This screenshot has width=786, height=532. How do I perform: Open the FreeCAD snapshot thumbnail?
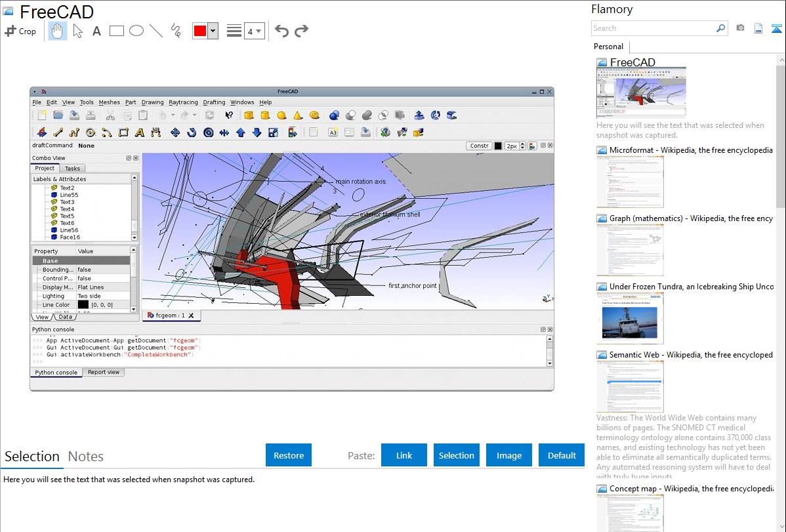click(641, 92)
